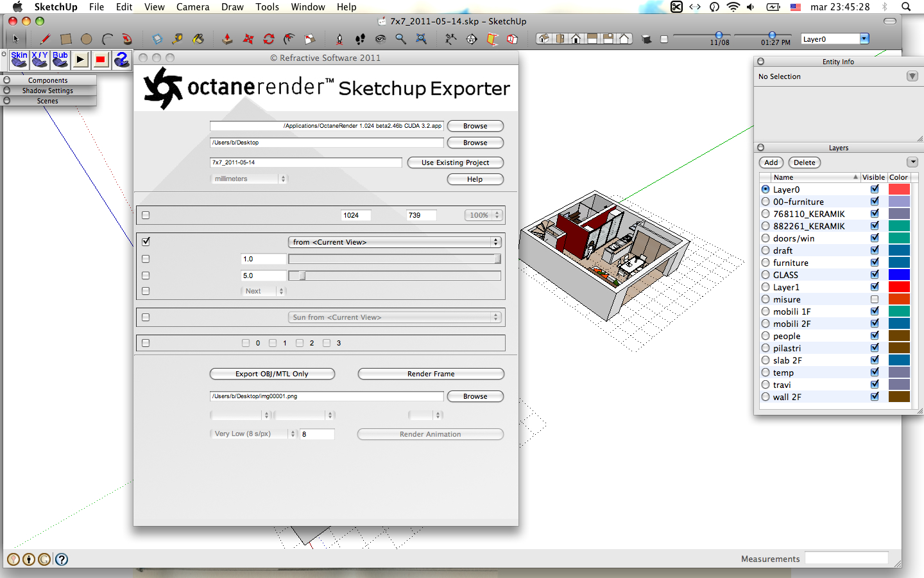Viewport: 924px width, 578px height.
Task: Set furniture as the active layer
Action: [766, 263]
